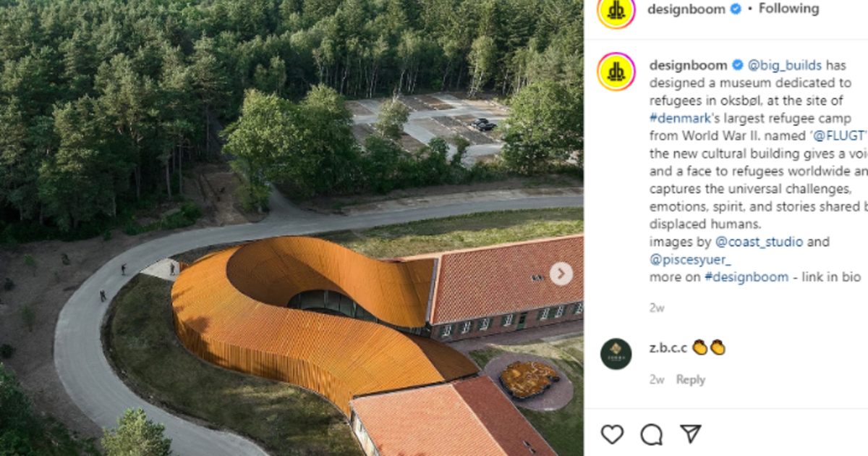Visit @coast_studio profile link

pos(759,242)
